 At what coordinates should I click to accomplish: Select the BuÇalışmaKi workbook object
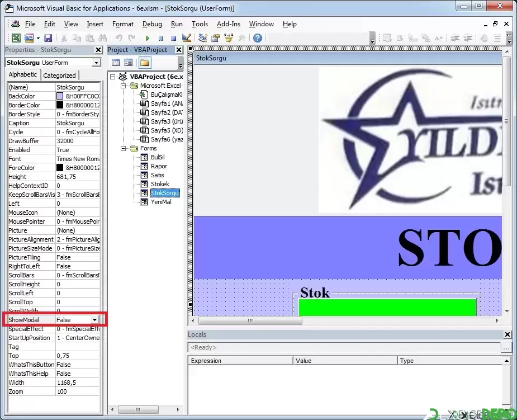tap(167, 95)
